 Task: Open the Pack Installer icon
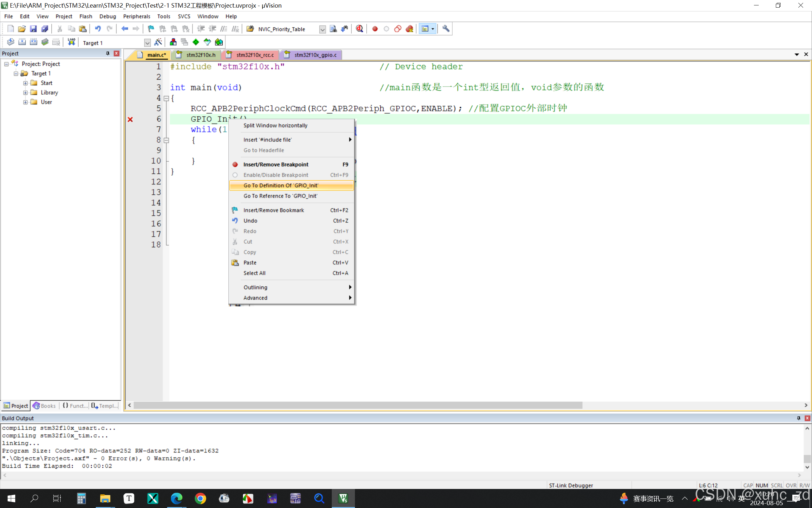coord(219,42)
